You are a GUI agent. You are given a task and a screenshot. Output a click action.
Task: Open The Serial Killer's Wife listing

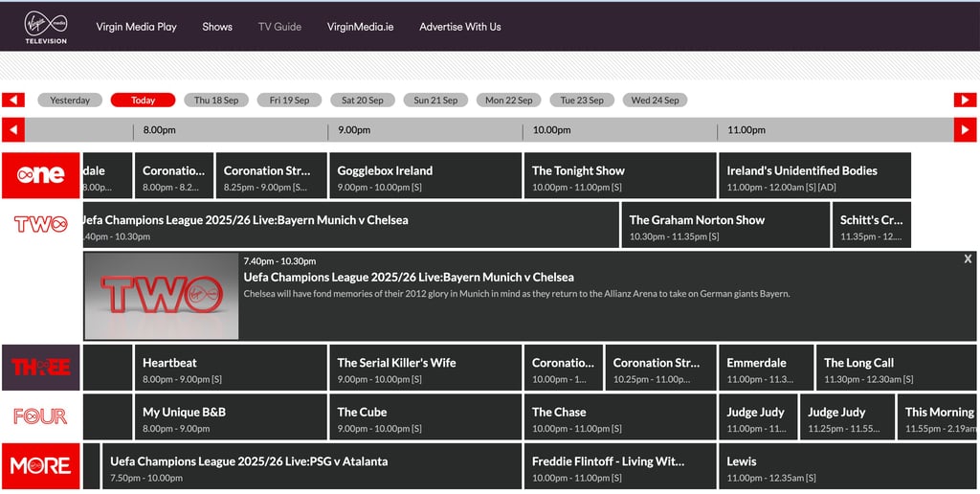coord(425,367)
